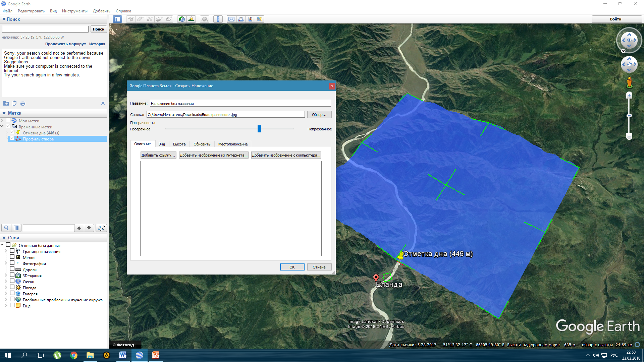
Task: Collapse the Метки panel triangle
Action: [x=4, y=113]
